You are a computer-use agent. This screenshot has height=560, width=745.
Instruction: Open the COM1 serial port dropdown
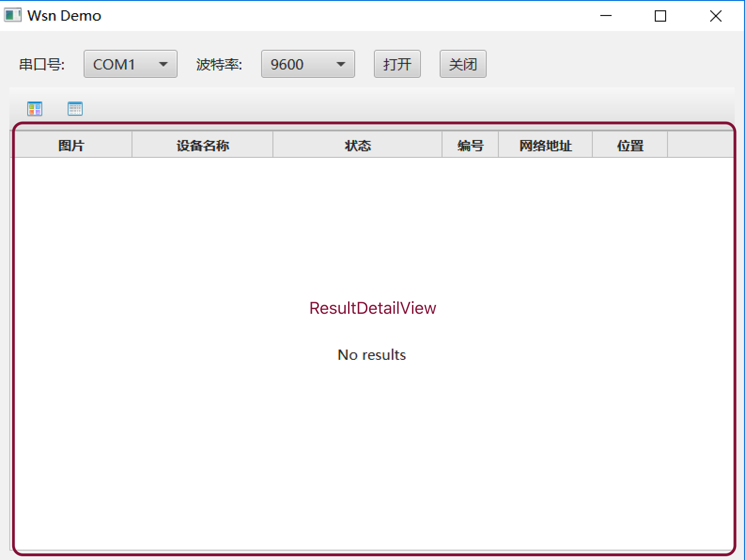point(130,64)
